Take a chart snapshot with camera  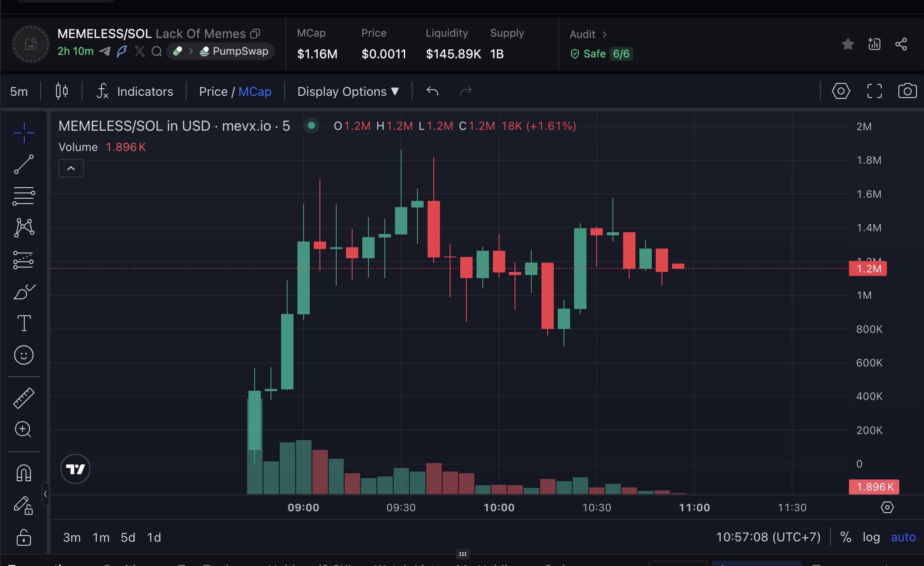(x=907, y=91)
